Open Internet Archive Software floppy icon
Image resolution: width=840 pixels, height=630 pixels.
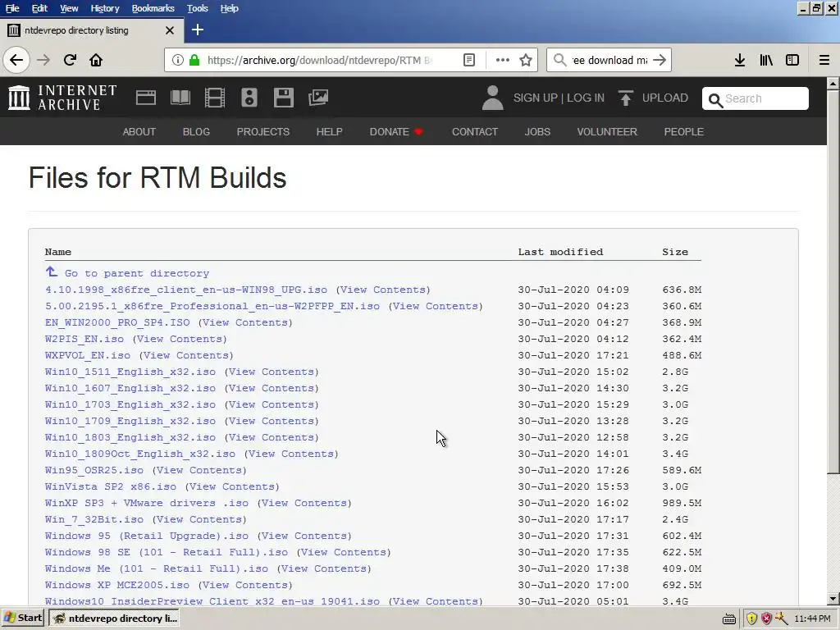(x=283, y=98)
